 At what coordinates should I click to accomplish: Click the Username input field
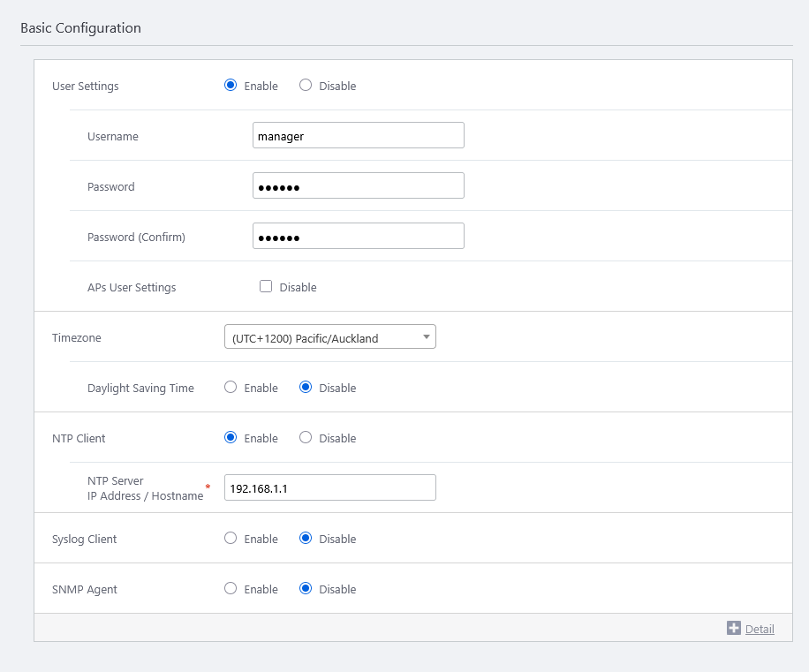[358, 136]
